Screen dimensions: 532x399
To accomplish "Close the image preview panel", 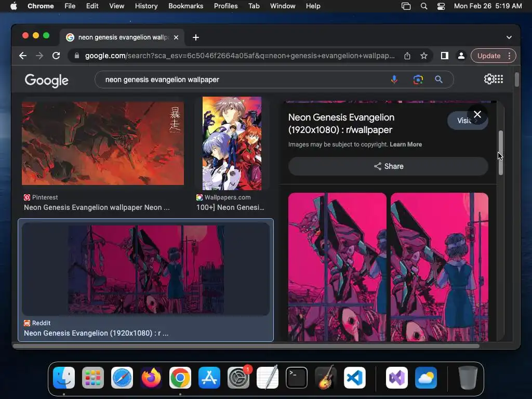I will pyautogui.click(x=477, y=114).
